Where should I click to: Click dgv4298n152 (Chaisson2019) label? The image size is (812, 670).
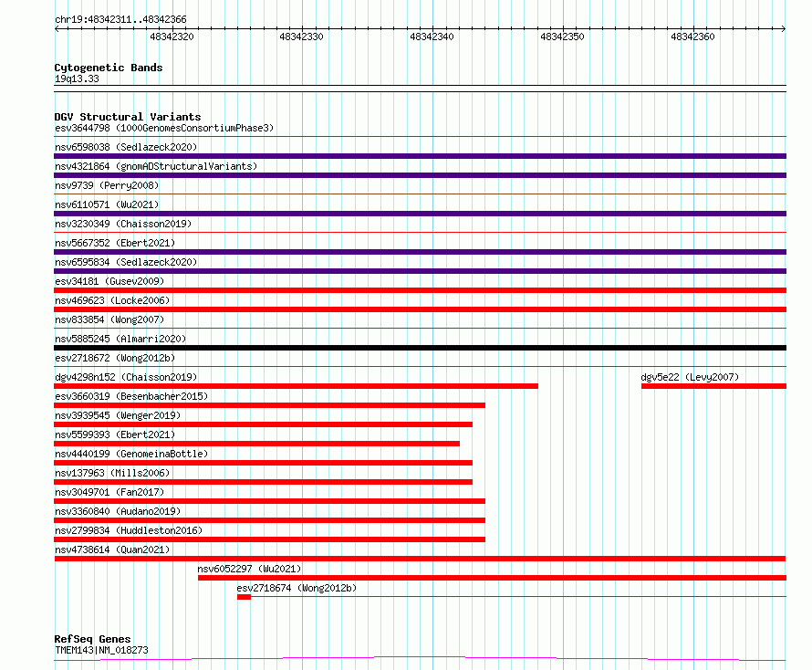click(126, 377)
